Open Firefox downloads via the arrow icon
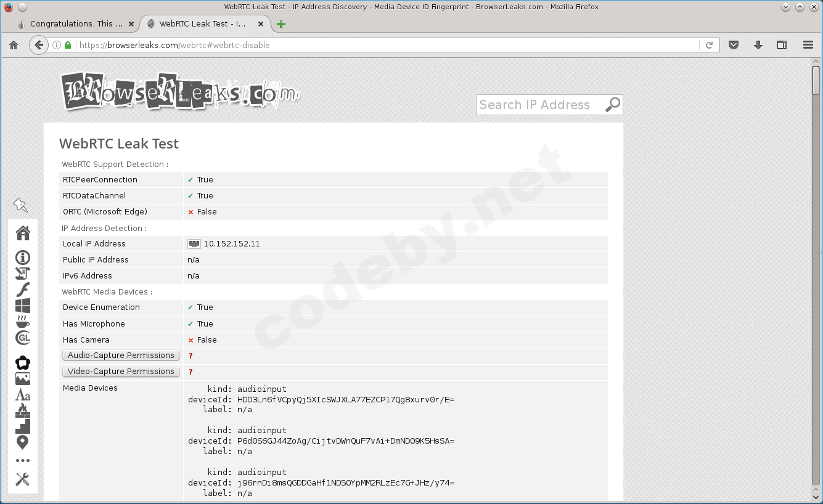The width and height of the screenshot is (823, 504). (758, 44)
